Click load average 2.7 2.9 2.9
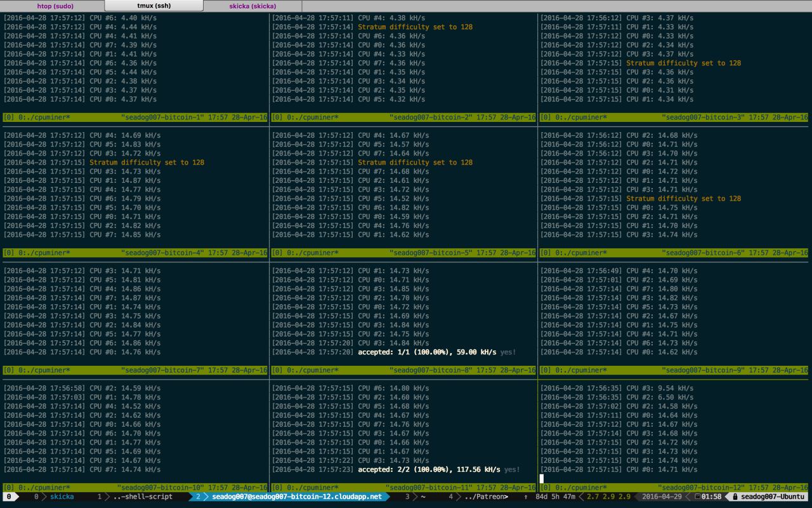 (608, 497)
